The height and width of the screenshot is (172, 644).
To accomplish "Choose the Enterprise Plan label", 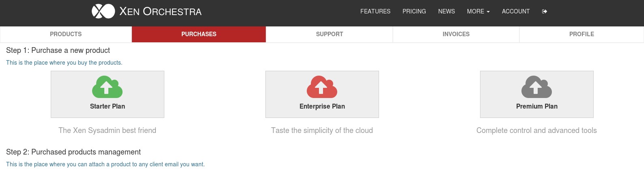I will pos(322,106).
